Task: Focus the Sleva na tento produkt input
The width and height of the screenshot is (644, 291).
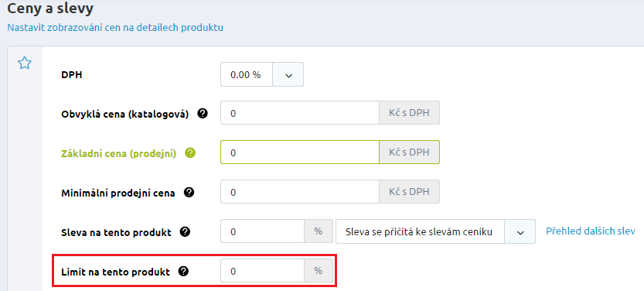Action: 262,231
